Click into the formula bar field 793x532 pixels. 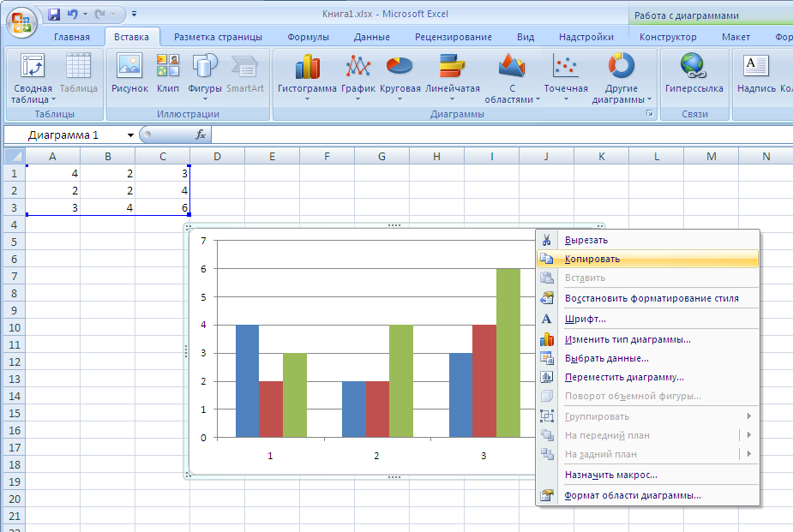[x=501, y=134]
